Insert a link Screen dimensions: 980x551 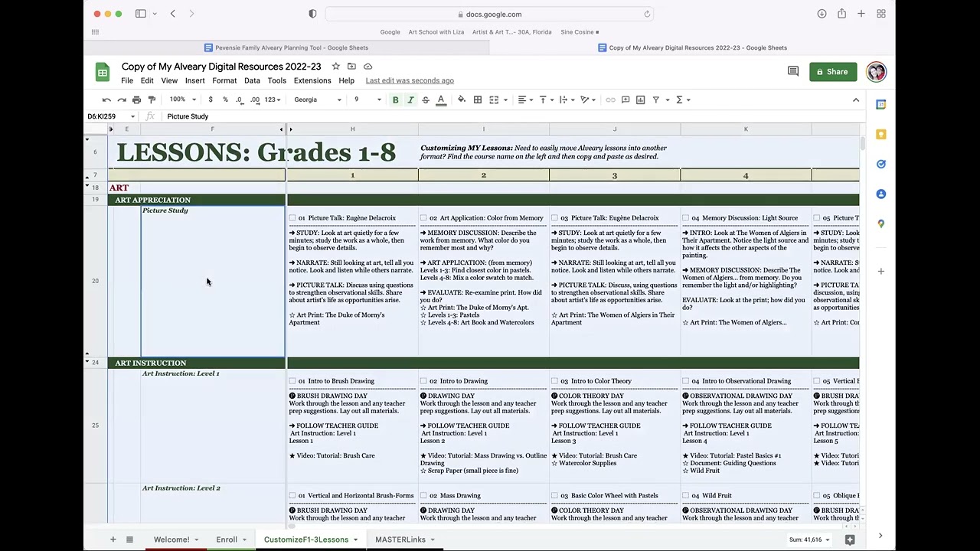[610, 99]
